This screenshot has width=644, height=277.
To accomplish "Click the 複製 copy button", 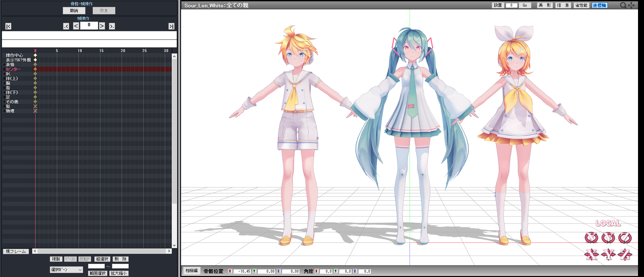I will tap(56, 259).
